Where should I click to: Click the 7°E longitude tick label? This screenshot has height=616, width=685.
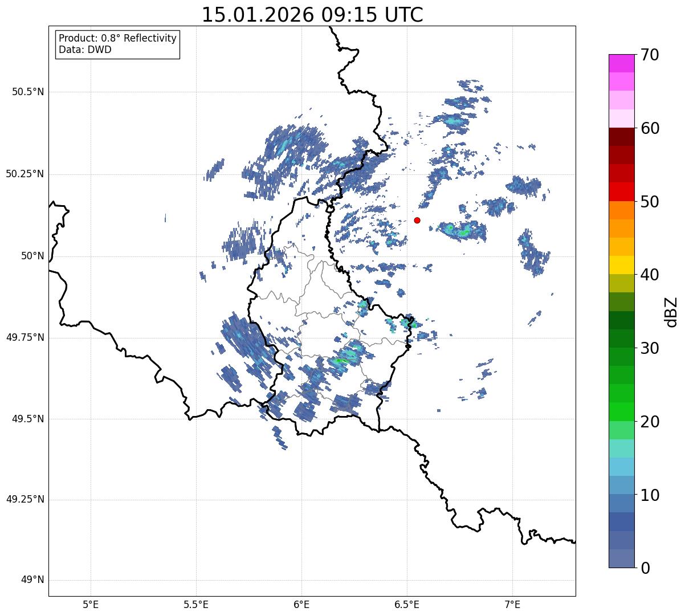tap(513, 605)
